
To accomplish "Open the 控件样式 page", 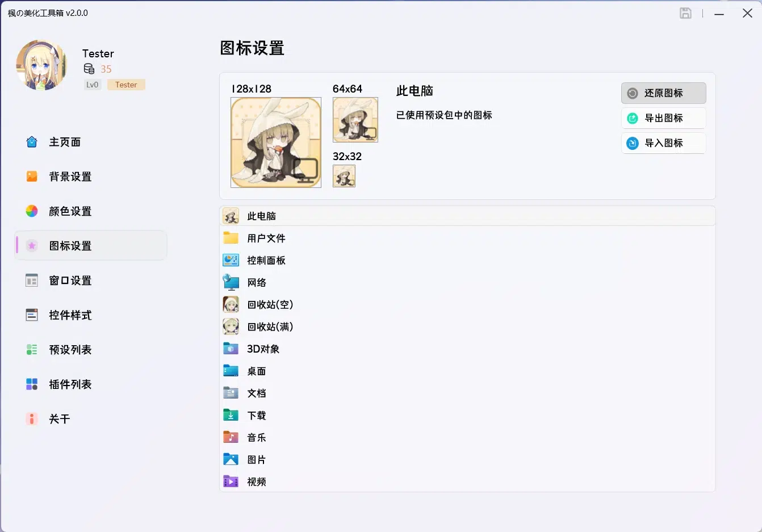I will (91, 315).
